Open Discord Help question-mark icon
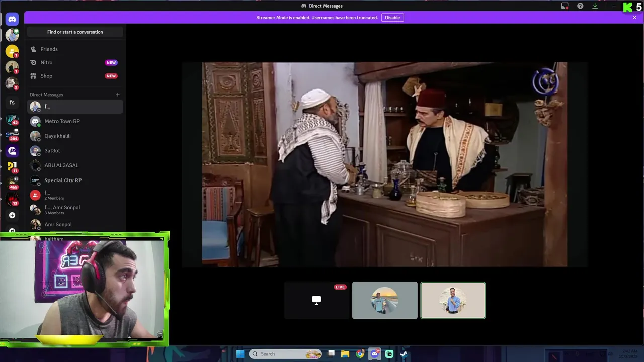Viewport: 644px width, 362px height. click(x=580, y=6)
